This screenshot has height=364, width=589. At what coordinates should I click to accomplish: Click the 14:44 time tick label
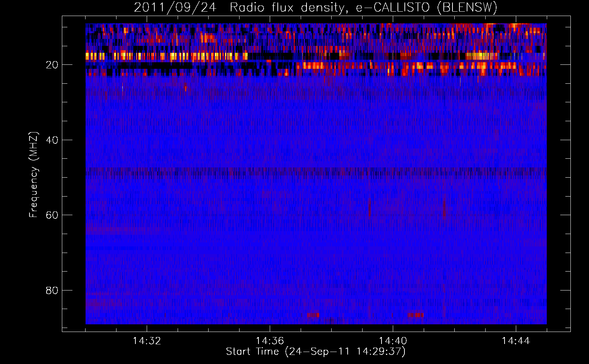516,341
